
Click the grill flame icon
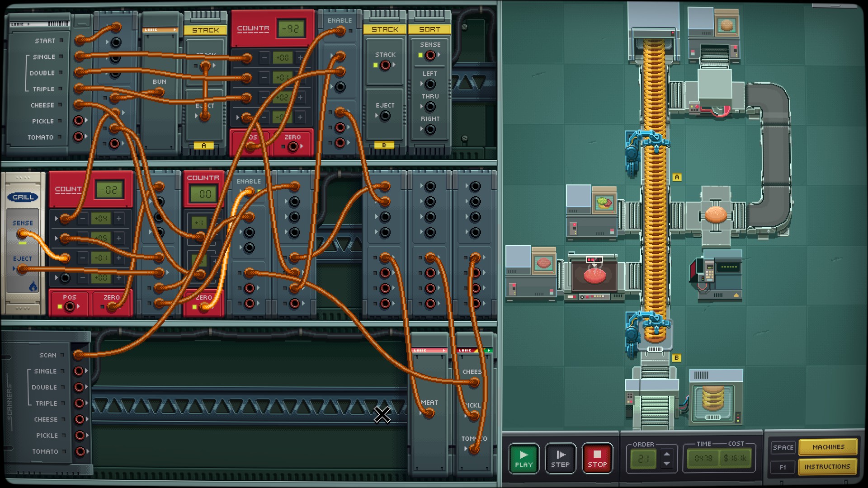point(33,286)
